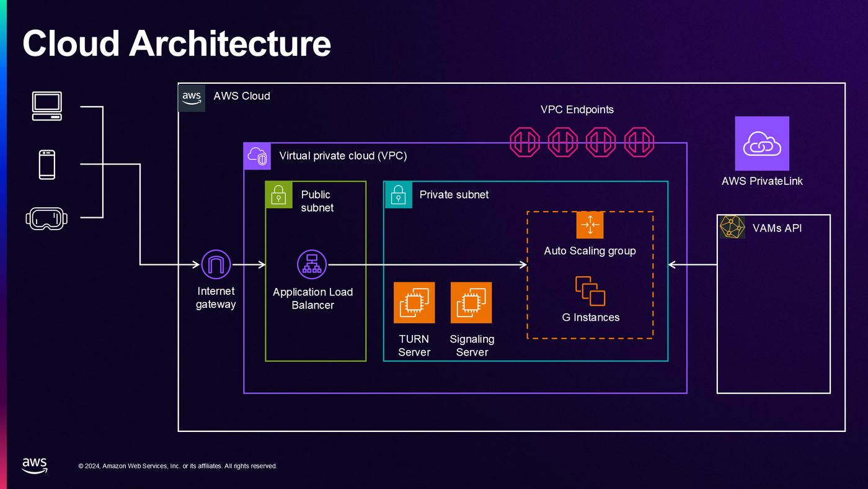The width and height of the screenshot is (868, 489).
Task: Select the "AWS Cloud" label
Action: click(x=242, y=96)
